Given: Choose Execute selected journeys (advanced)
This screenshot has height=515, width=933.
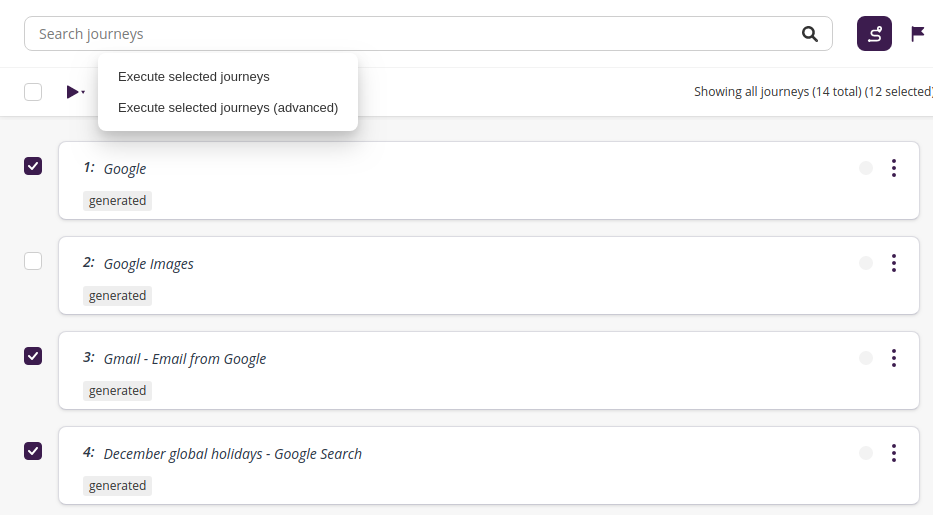Looking at the screenshot, I should click(x=227, y=107).
